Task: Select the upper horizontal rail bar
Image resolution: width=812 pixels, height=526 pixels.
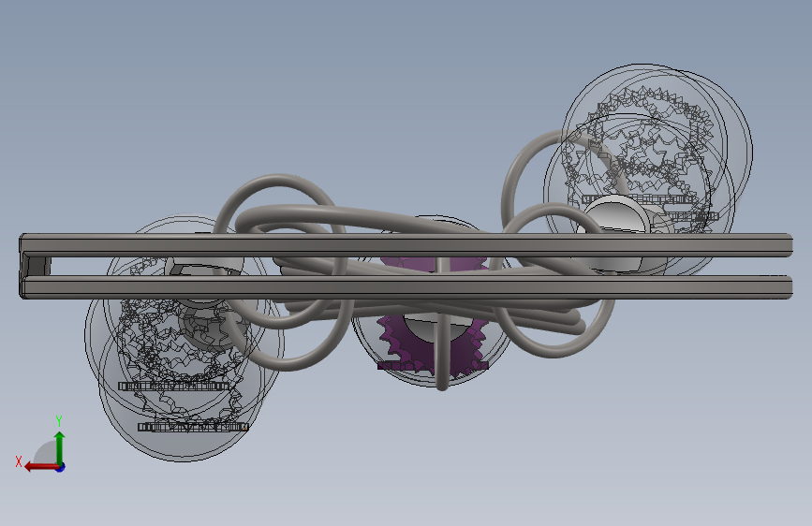Action: click(x=406, y=245)
